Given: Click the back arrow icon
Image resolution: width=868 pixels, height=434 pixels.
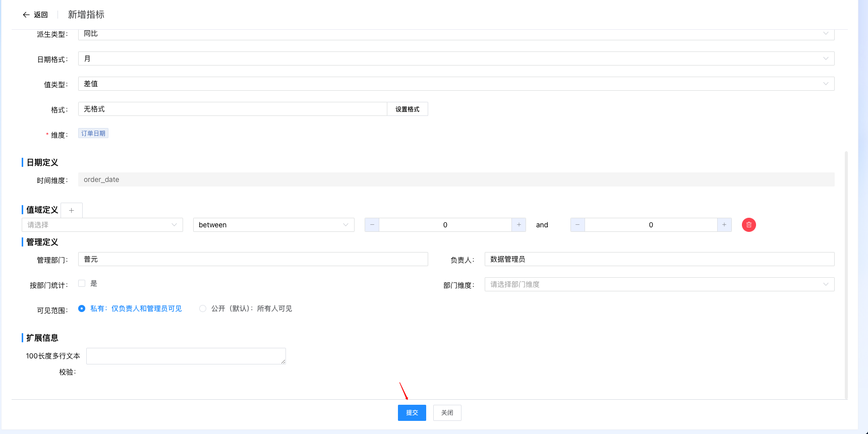Looking at the screenshot, I should 26,15.
